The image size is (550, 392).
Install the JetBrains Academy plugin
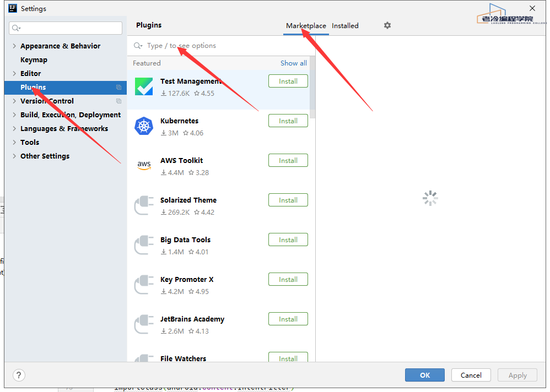click(288, 318)
